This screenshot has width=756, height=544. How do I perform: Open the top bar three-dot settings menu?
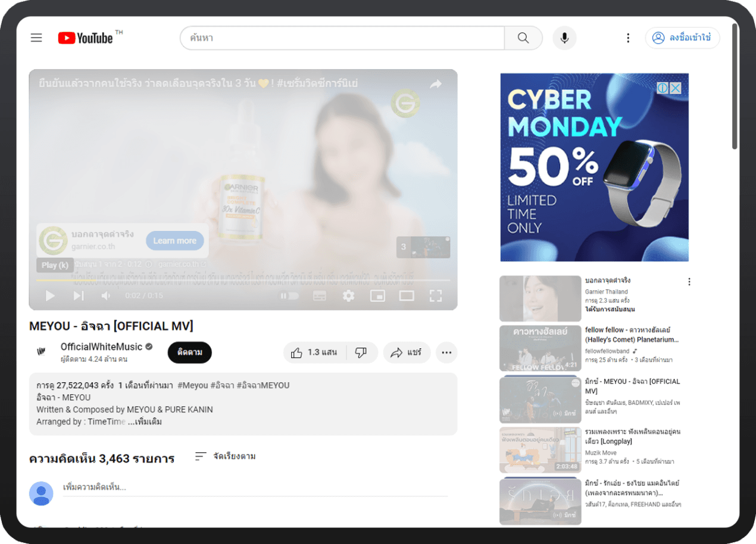click(627, 38)
